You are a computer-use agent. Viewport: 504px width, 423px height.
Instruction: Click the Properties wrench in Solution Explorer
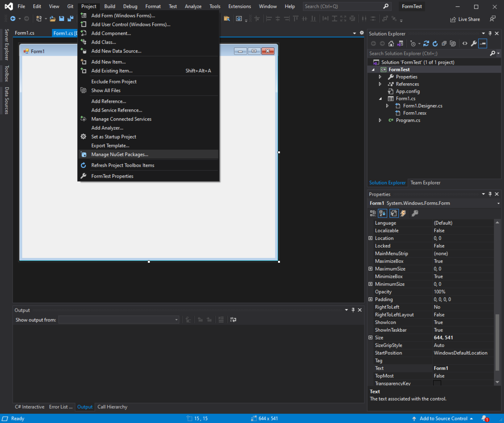(x=474, y=43)
